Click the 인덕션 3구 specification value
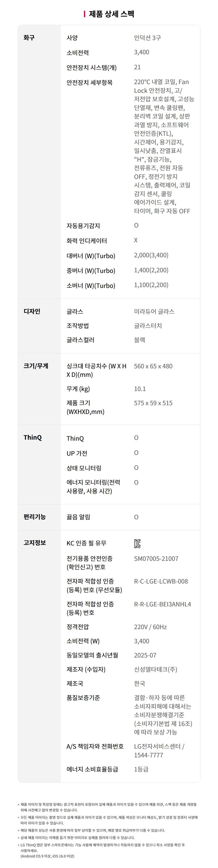This screenshot has width=218, height=868. 148,38
